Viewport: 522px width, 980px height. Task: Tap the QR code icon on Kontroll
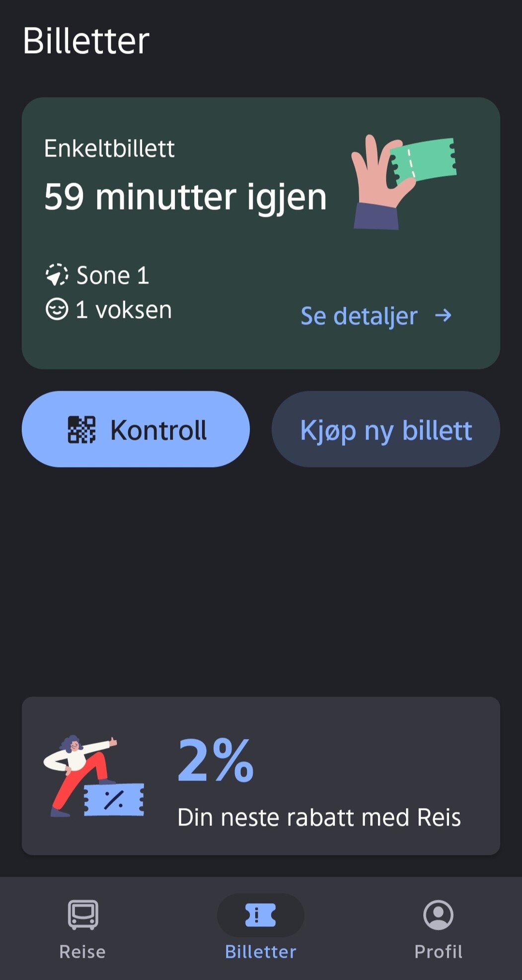click(81, 430)
